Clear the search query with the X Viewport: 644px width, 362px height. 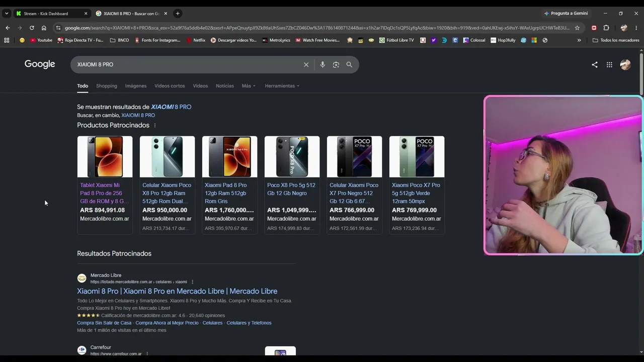pyautogui.click(x=306, y=64)
